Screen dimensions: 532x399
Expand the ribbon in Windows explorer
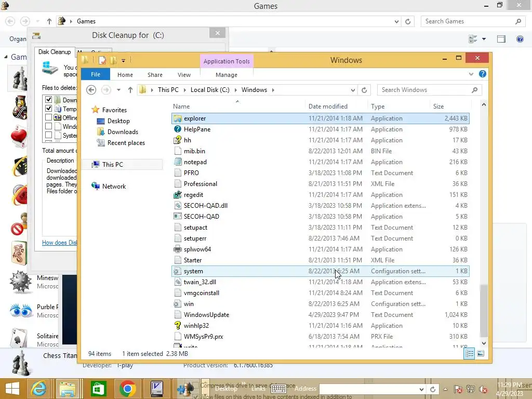click(471, 74)
